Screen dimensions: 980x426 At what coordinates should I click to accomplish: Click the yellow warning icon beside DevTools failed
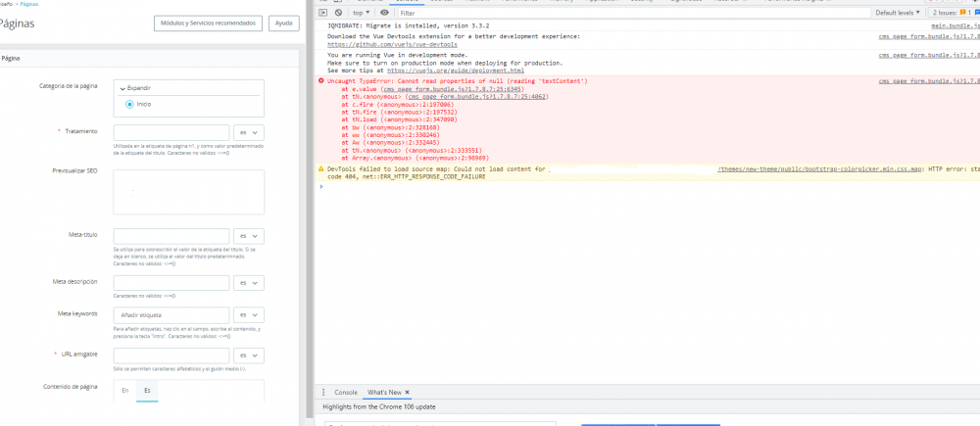321,168
